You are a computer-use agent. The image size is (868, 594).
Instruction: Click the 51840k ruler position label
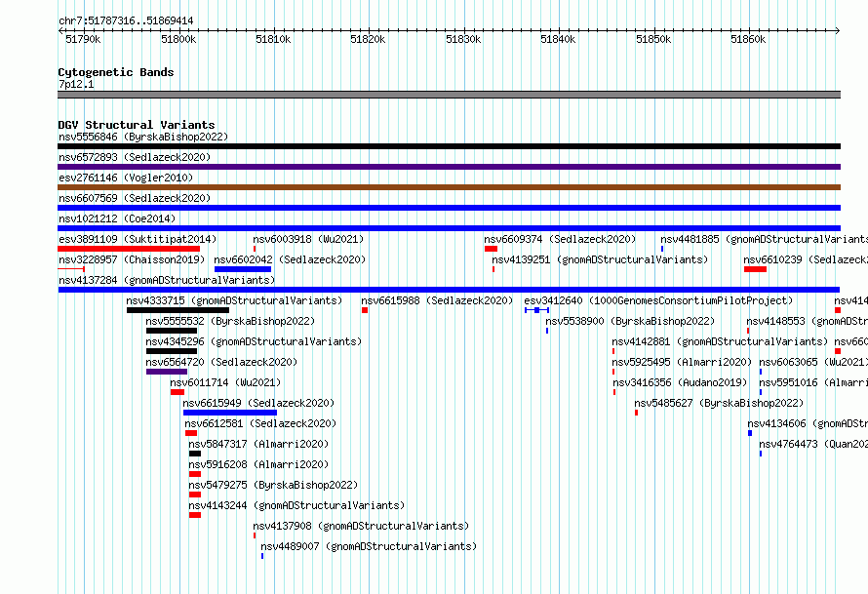coord(558,39)
